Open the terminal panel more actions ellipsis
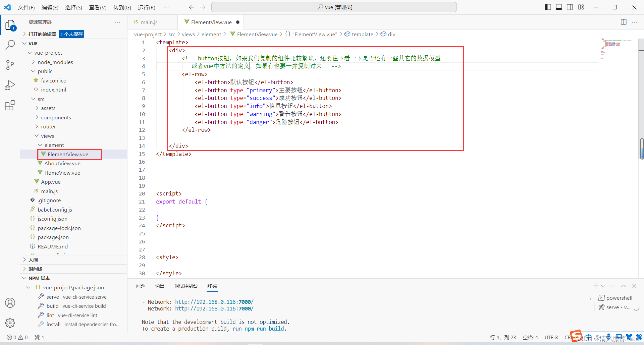This screenshot has width=644, height=345. point(612,286)
